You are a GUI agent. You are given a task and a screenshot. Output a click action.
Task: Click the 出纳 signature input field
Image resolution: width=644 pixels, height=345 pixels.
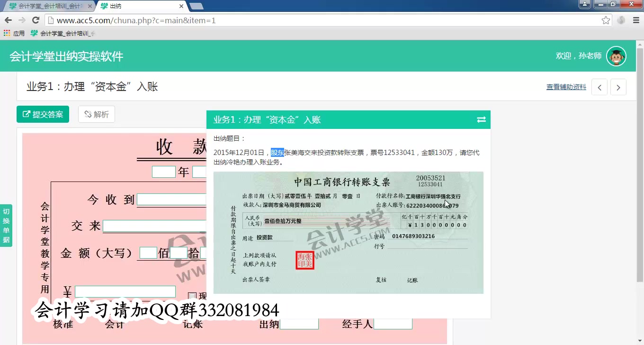click(x=300, y=323)
